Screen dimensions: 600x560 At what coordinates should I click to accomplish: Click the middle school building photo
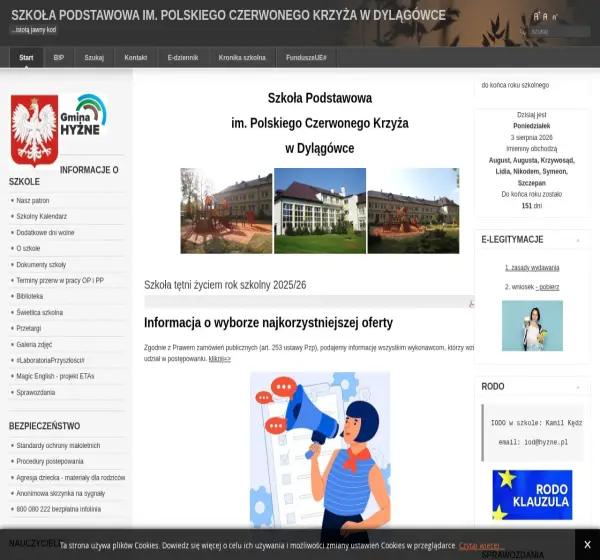pyautogui.click(x=320, y=211)
